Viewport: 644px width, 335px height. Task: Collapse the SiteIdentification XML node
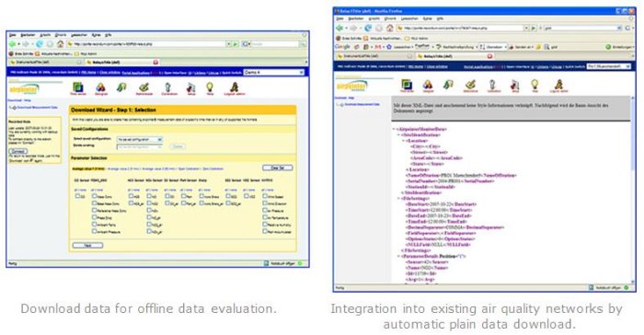(398, 134)
